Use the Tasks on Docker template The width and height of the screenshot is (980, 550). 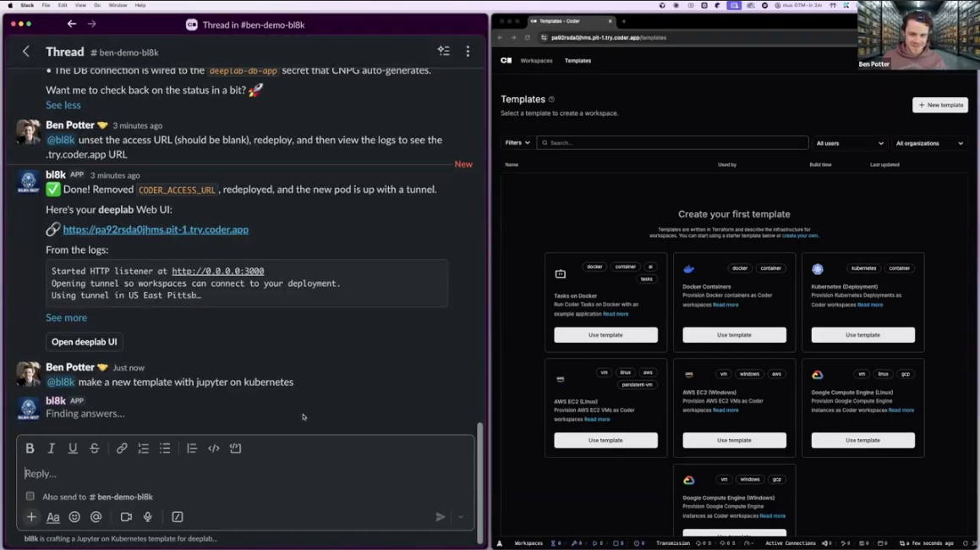pyautogui.click(x=605, y=335)
